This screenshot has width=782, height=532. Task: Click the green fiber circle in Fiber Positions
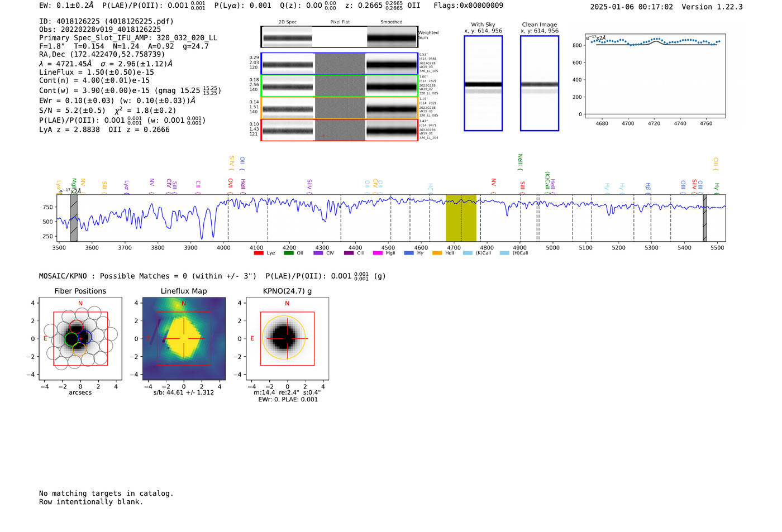click(x=71, y=339)
